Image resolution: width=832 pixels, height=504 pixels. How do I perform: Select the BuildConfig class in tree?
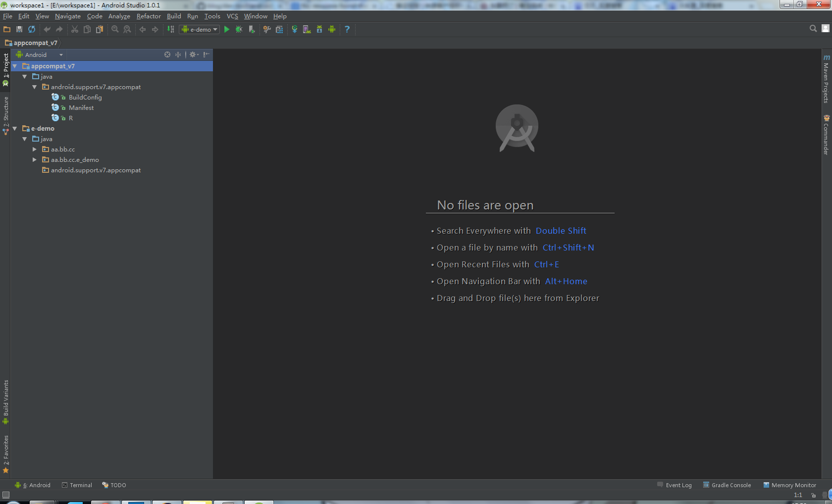pyautogui.click(x=85, y=98)
